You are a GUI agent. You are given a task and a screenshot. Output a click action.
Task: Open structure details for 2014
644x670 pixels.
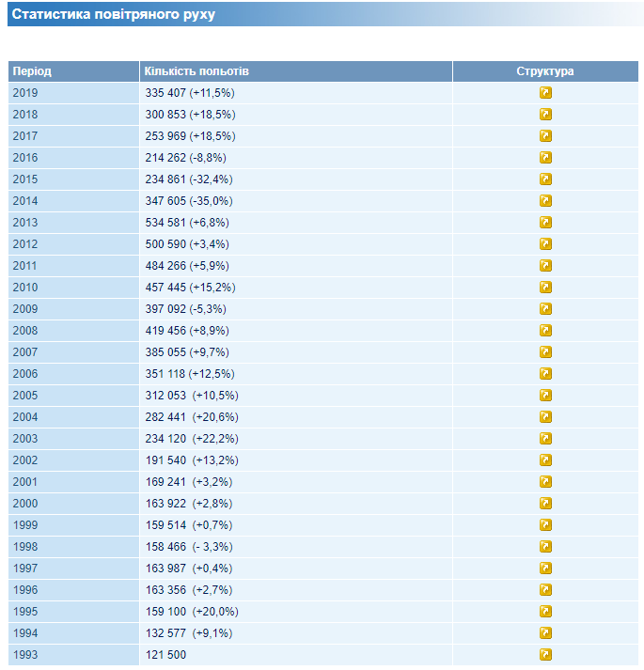click(x=545, y=201)
